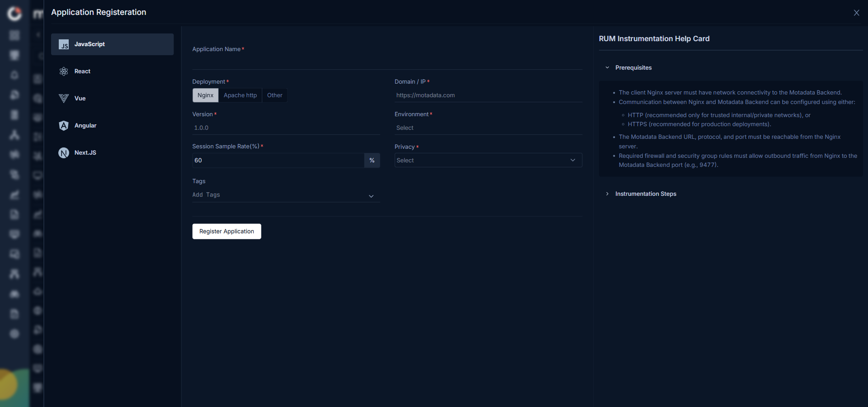Select Nginx deployment option
Viewport: 868px width, 407px height.
point(205,95)
